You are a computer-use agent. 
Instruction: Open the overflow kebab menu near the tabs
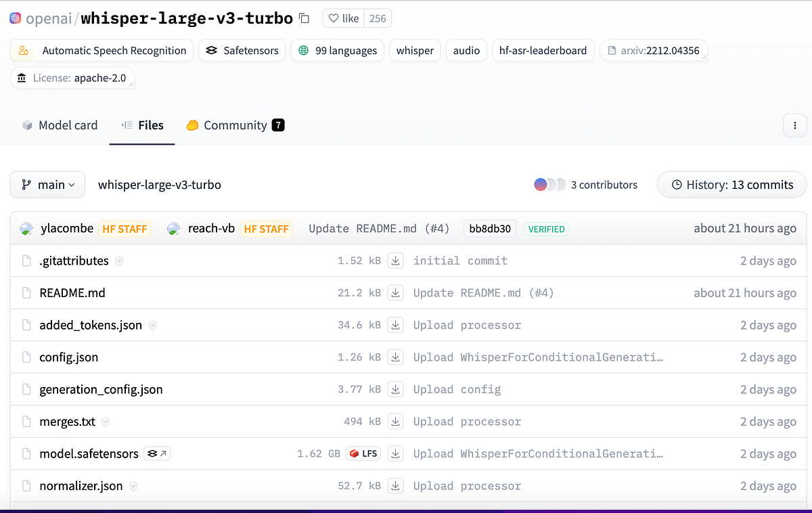click(794, 125)
